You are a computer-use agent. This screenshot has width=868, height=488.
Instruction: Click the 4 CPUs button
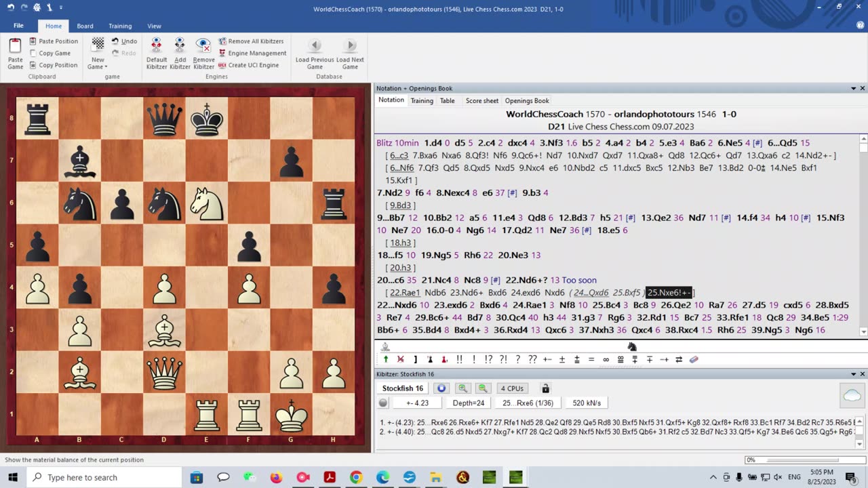pos(512,388)
